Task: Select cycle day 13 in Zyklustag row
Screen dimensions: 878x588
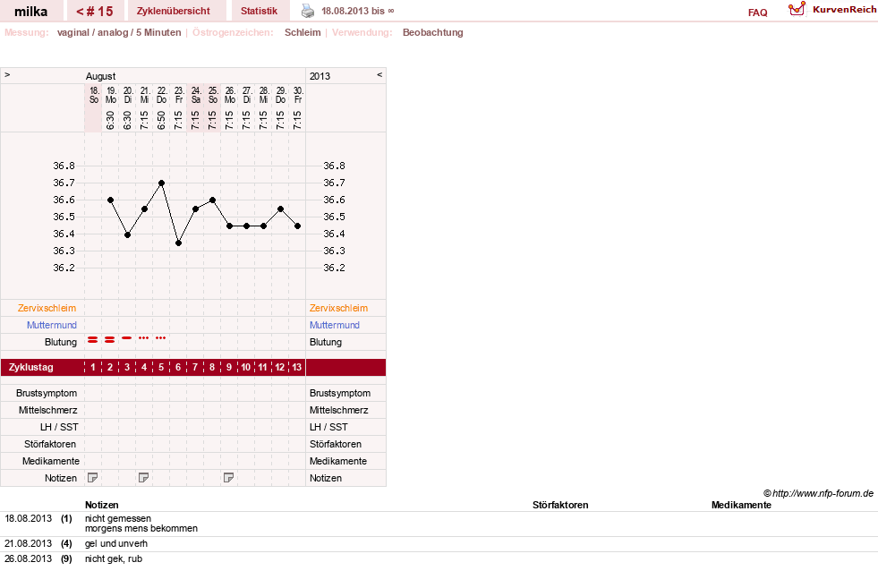Action: click(296, 367)
